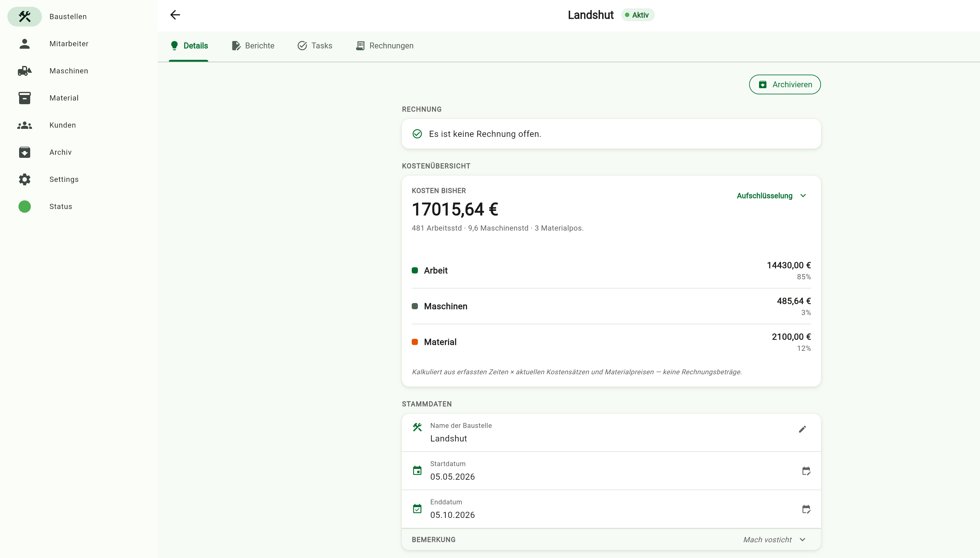Expand the Bemerkung section chevron

pyautogui.click(x=802, y=540)
